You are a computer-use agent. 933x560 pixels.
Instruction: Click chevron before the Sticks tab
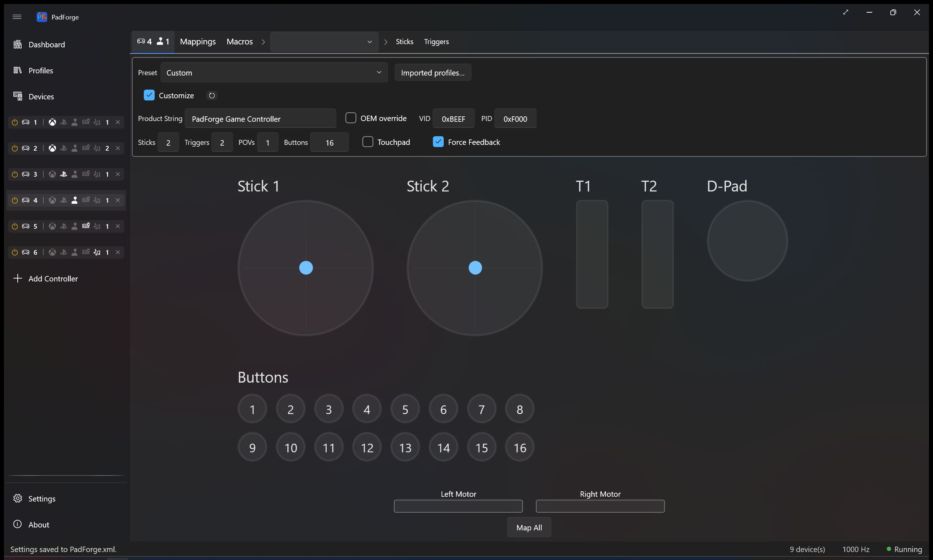coord(385,42)
